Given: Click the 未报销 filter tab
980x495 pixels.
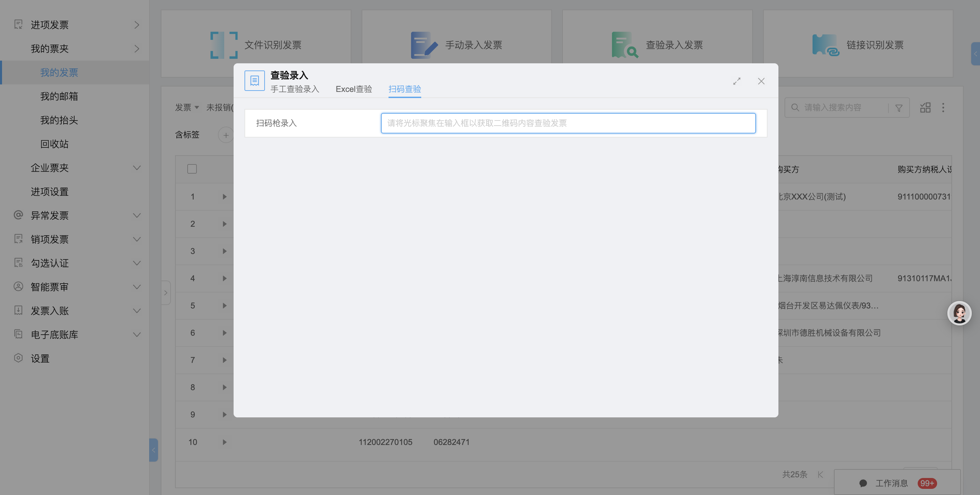Looking at the screenshot, I should [x=220, y=108].
